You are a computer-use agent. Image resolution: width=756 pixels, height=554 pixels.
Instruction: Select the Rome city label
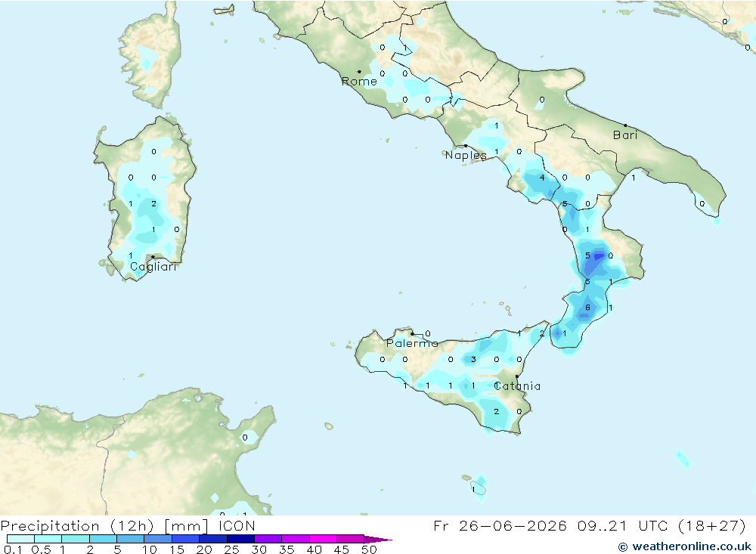(359, 82)
